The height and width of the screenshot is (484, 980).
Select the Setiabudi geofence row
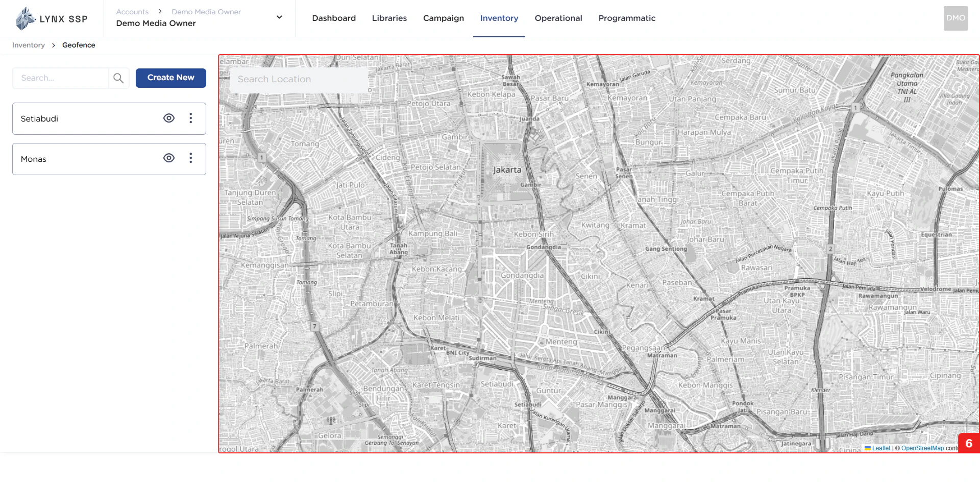tap(109, 118)
